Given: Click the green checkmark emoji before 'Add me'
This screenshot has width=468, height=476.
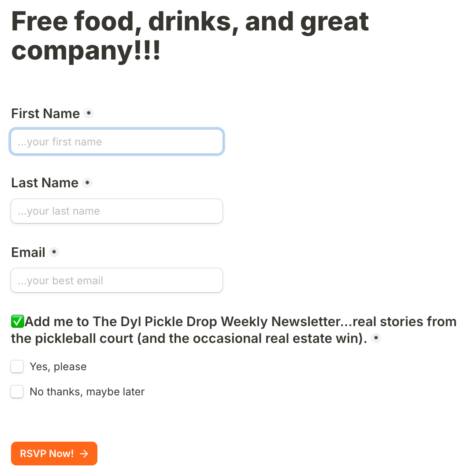Looking at the screenshot, I should point(18,321).
